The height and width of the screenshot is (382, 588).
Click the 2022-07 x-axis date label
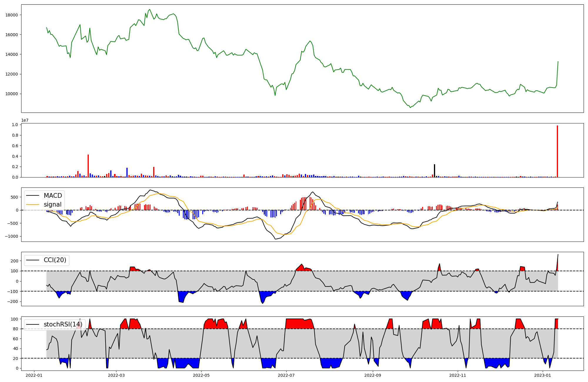(286, 375)
